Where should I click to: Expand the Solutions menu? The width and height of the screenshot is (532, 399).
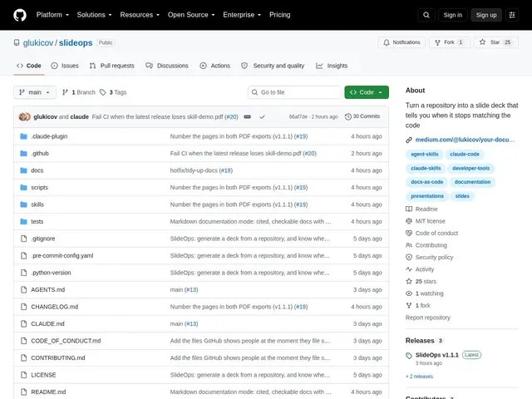click(x=94, y=15)
